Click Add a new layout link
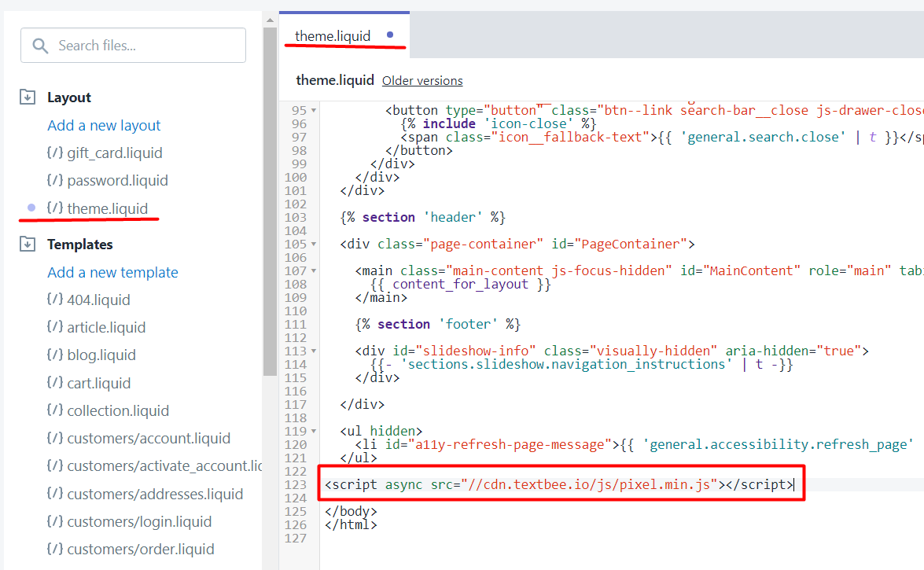This screenshot has height=570, width=924. click(x=104, y=125)
